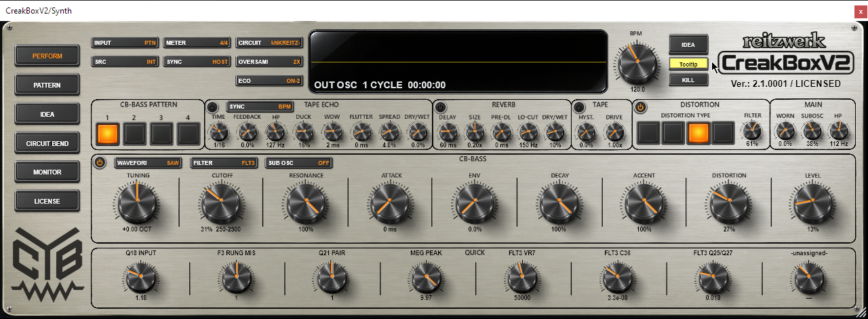
Task: Click the Tape Echo HP knob
Action: [276, 131]
